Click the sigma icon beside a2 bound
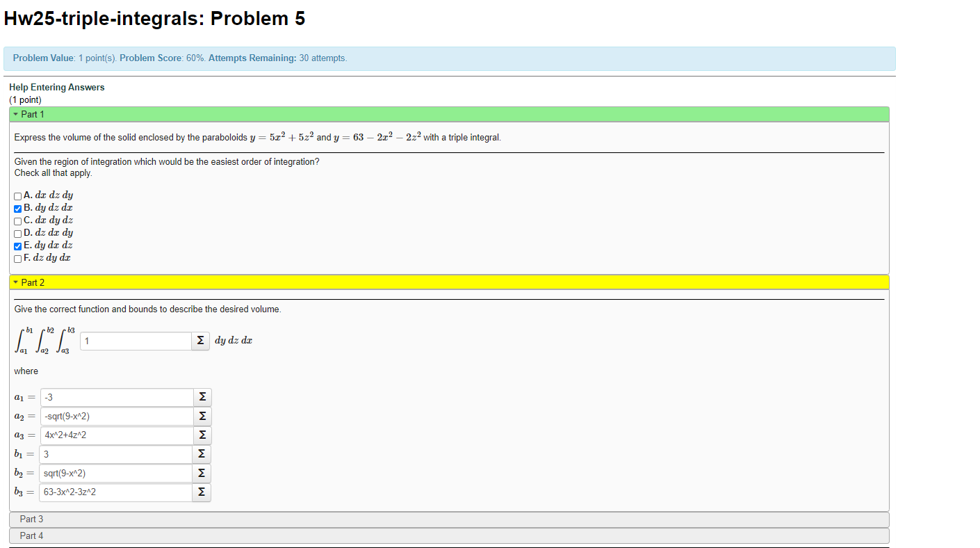Screen dimensions: 980x548 pos(202,416)
